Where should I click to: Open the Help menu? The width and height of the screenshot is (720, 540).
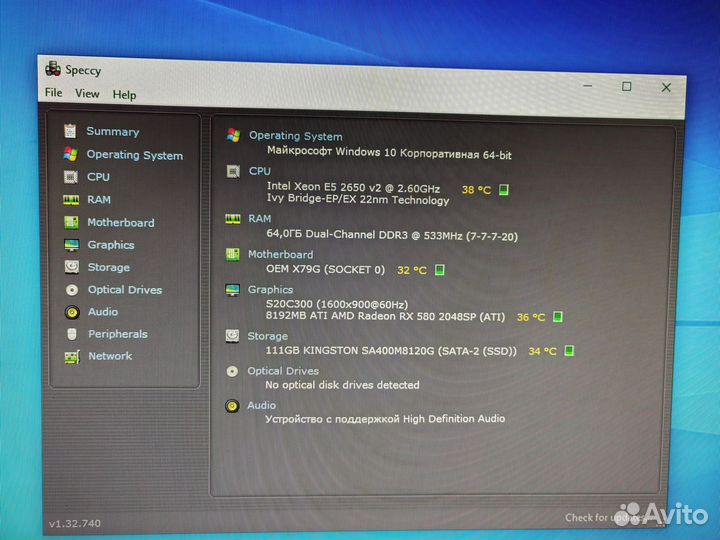[x=124, y=95]
